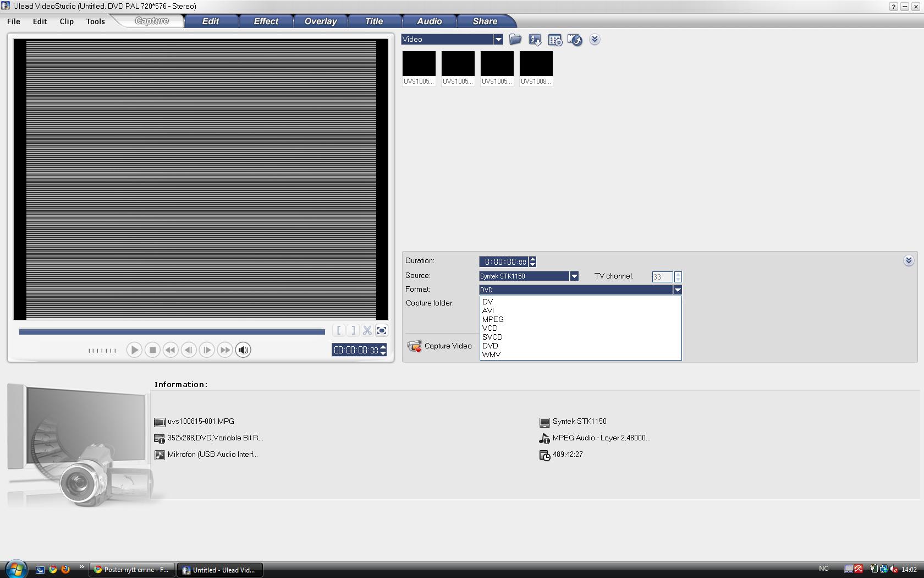This screenshot has height=578, width=924.
Task: Open the Clip menu
Action: point(67,21)
